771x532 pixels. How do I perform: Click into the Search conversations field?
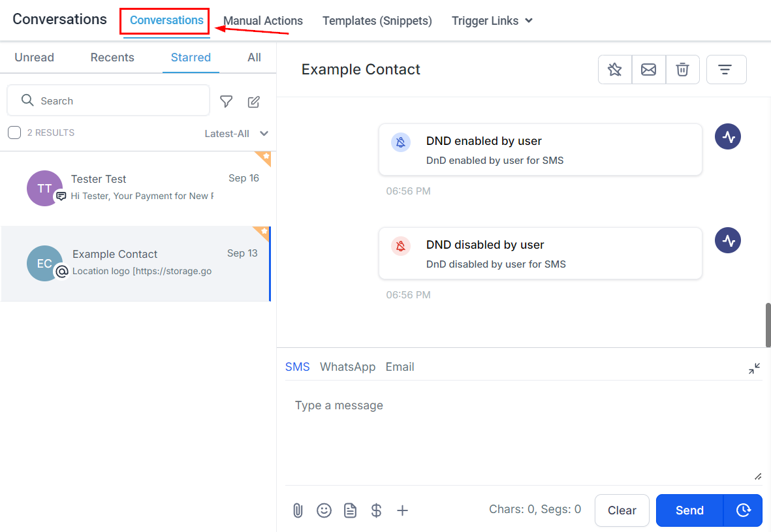point(108,101)
